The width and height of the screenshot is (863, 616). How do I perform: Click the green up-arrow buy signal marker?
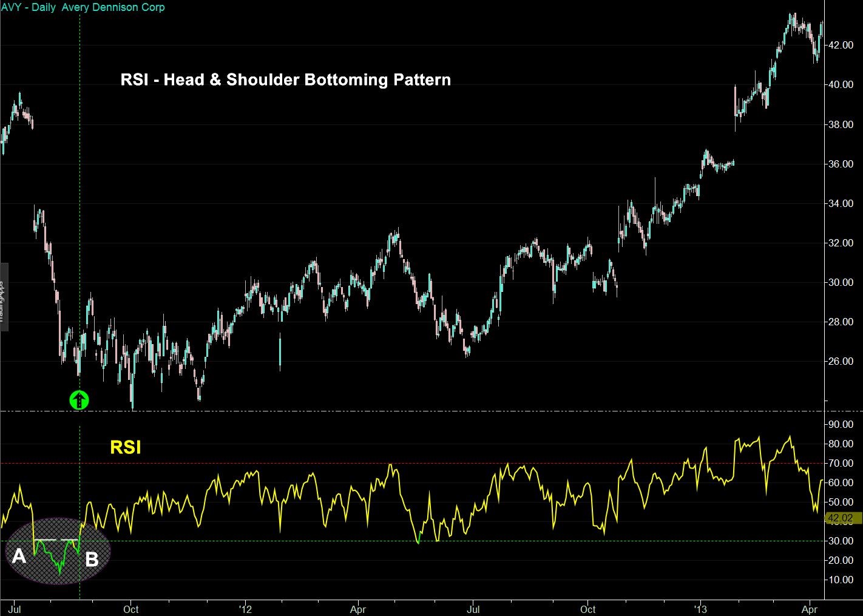78,399
